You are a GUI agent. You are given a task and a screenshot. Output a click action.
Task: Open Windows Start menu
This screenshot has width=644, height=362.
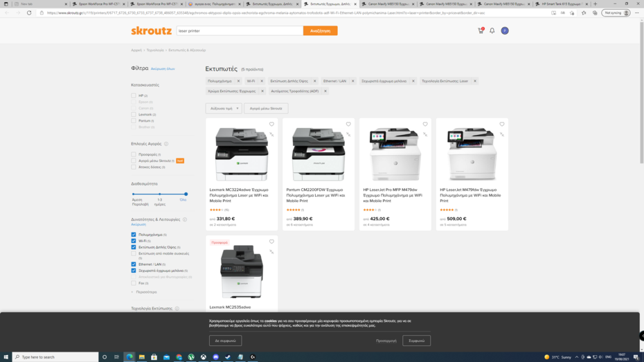[6, 357]
